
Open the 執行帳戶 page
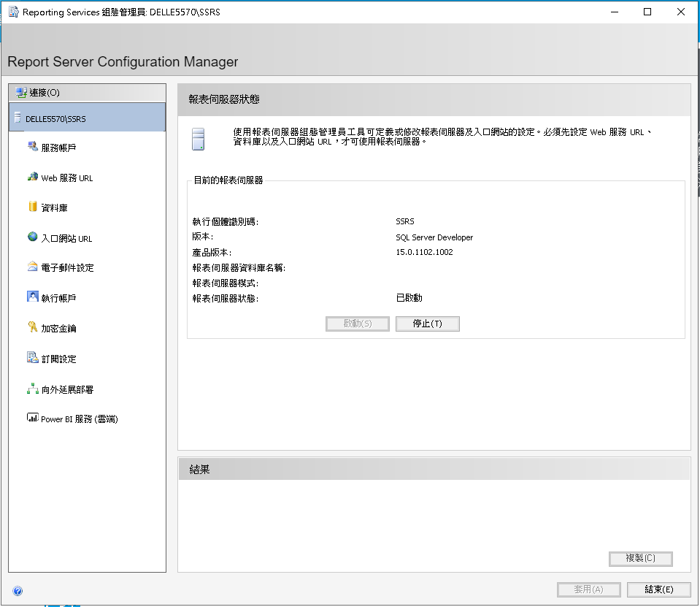click(58, 298)
